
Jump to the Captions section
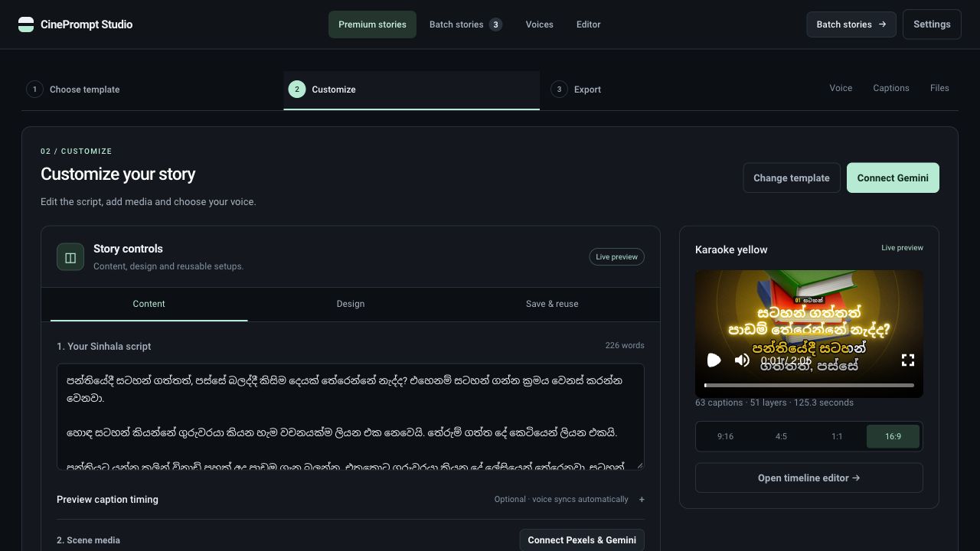[891, 88]
